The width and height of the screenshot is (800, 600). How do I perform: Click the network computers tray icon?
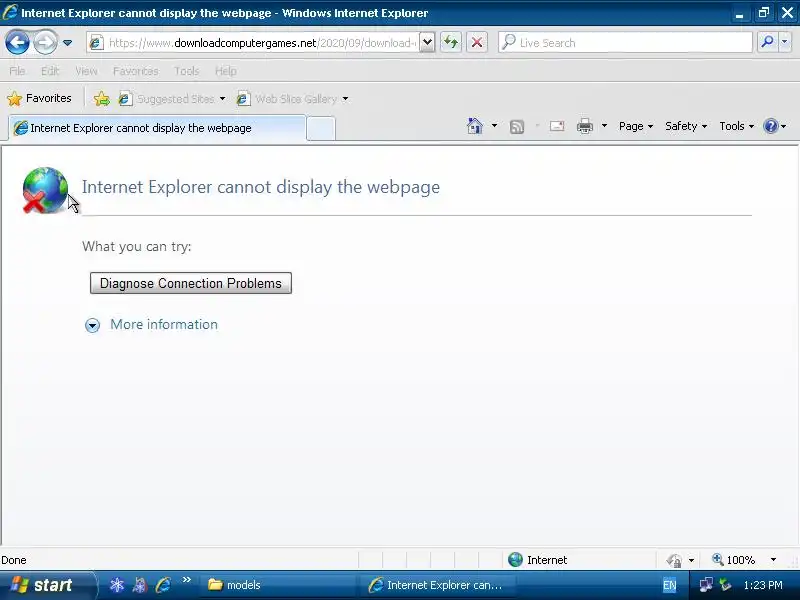706,585
